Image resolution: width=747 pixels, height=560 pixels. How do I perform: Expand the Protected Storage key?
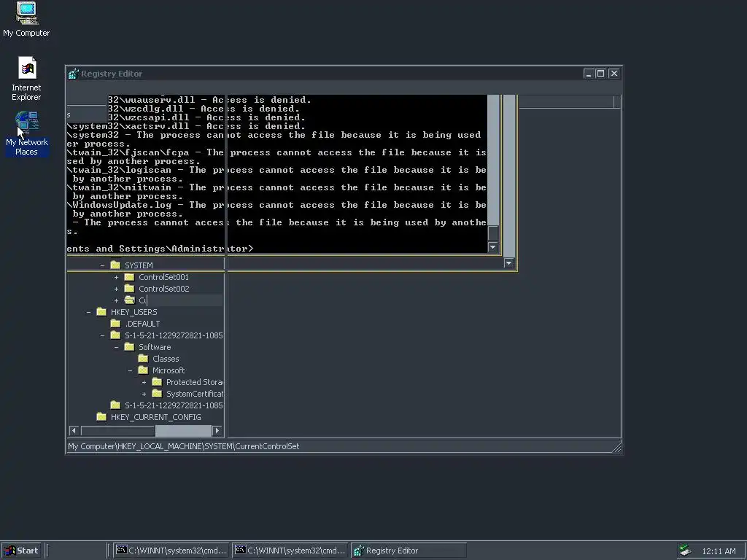click(x=144, y=382)
